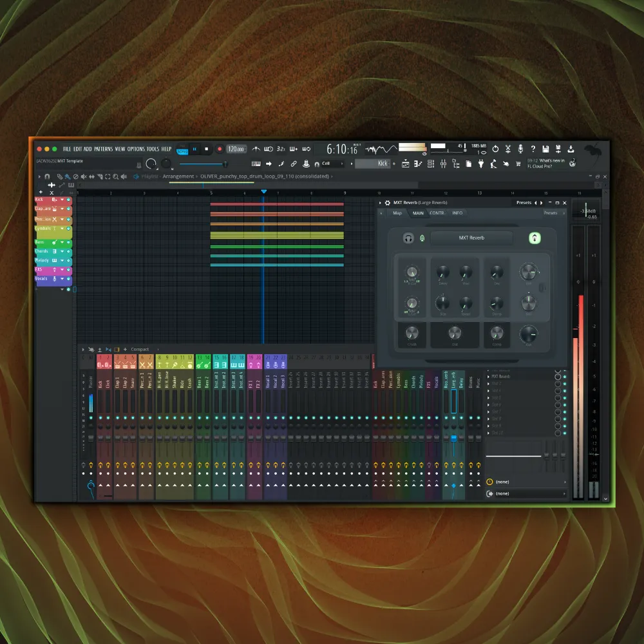Mute the Kick playlist track

69,200
